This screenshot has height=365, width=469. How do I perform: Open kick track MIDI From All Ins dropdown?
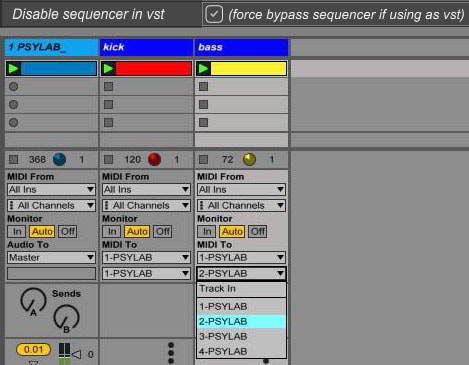tap(146, 190)
